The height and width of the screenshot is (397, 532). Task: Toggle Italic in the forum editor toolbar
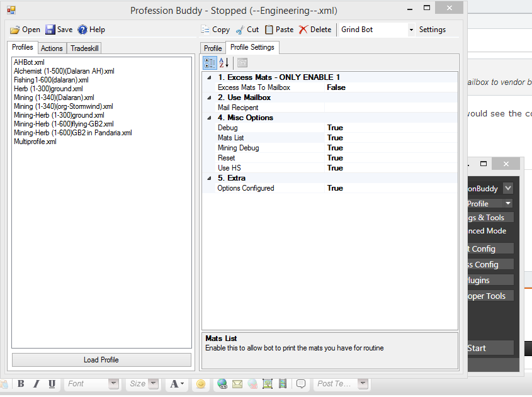click(37, 383)
